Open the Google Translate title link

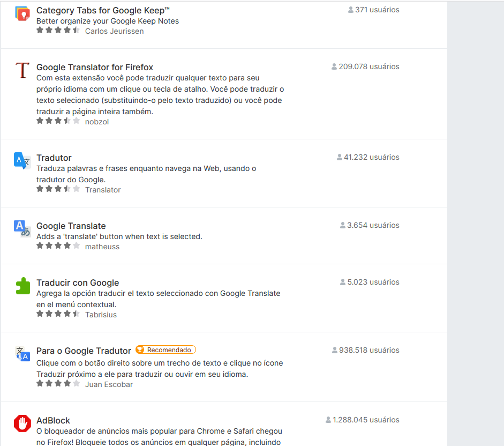[x=71, y=226]
